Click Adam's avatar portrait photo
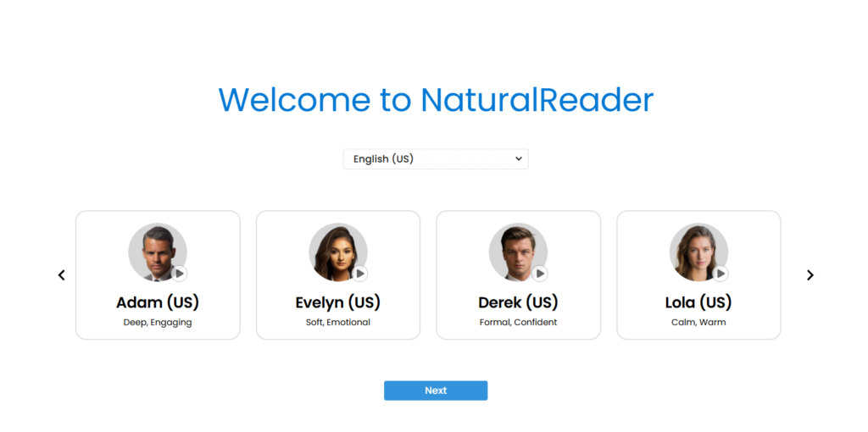 coord(155,251)
